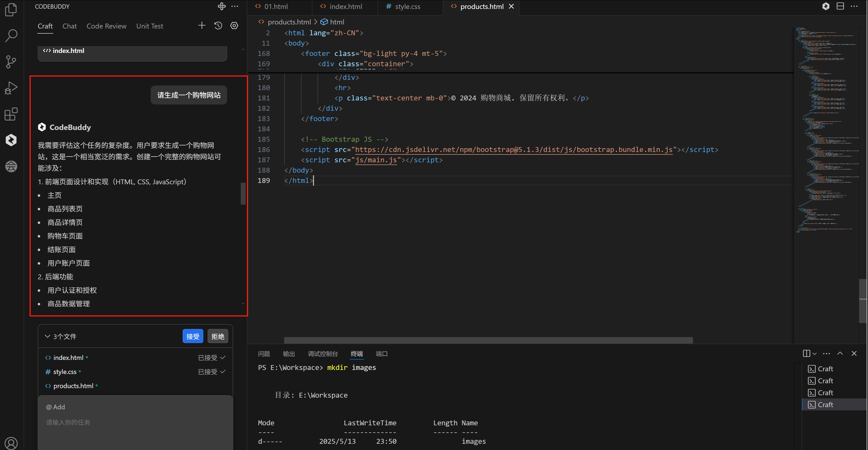Open the Search view icon

point(11,35)
